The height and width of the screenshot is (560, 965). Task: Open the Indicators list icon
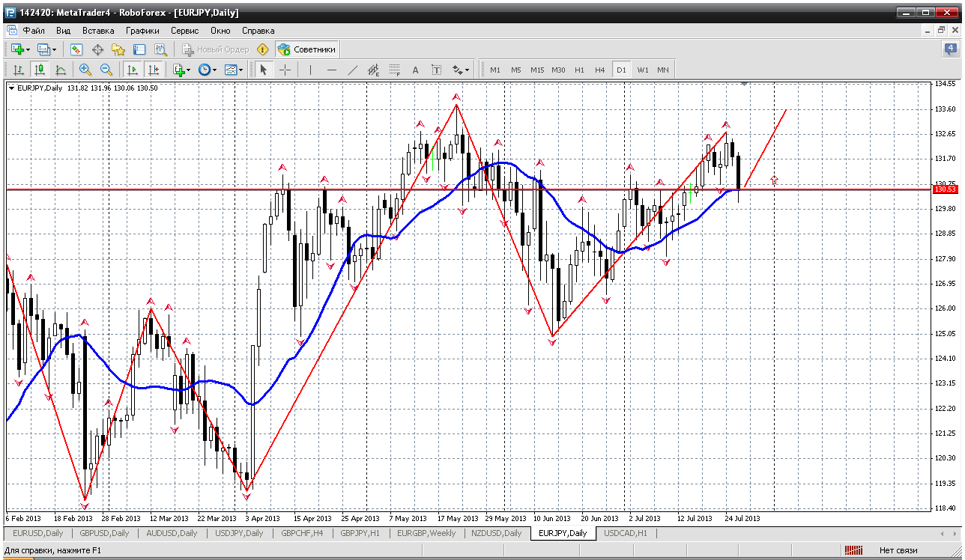(x=178, y=70)
